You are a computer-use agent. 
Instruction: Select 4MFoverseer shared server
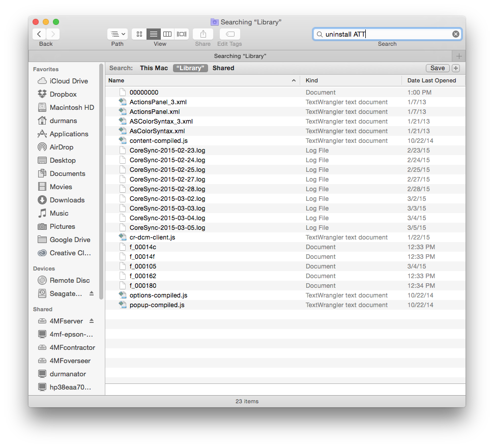(64, 361)
